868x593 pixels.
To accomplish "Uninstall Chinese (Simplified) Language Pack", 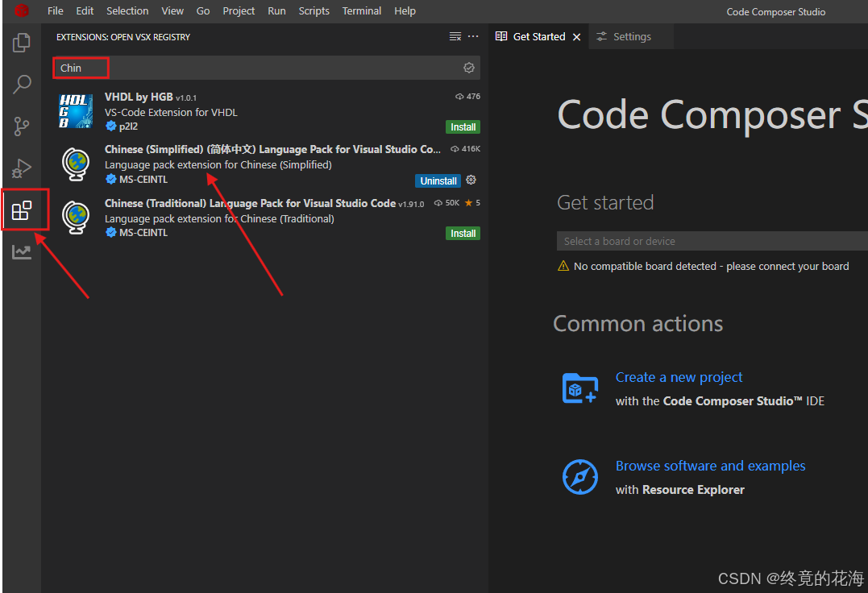I will (x=438, y=181).
